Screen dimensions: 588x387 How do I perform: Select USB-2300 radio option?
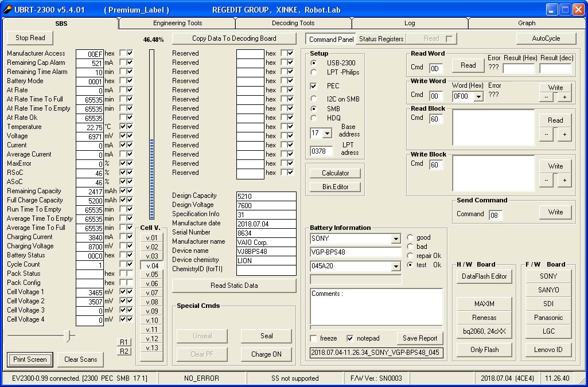click(x=314, y=63)
